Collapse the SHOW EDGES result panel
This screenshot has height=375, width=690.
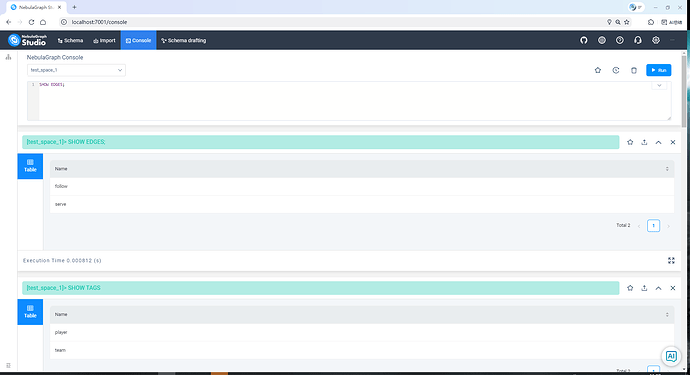[658, 142]
